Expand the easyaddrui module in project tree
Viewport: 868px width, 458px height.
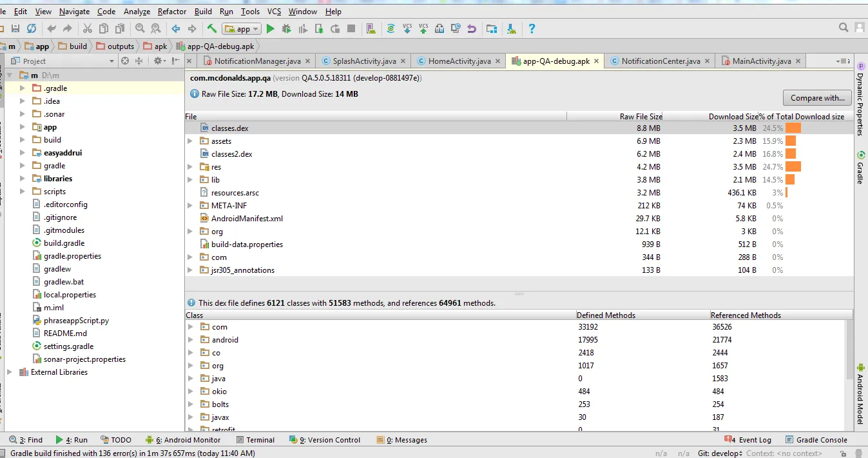[22, 152]
